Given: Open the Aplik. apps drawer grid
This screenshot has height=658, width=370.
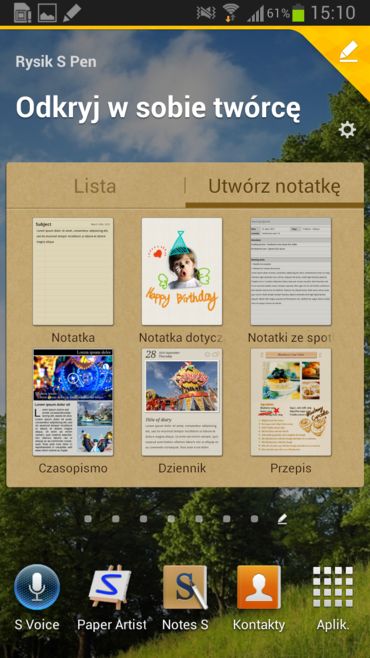Looking at the screenshot, I should click(x=333, y=587).
